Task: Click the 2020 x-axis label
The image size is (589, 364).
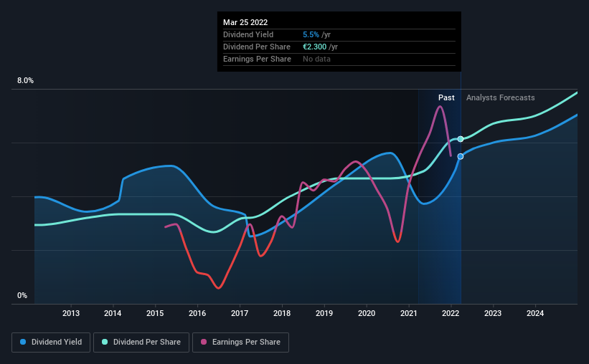Action: coord(367,313)
